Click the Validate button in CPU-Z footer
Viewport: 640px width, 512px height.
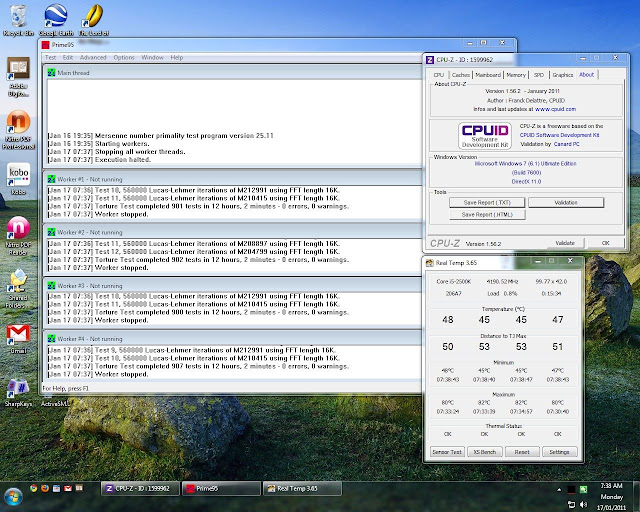pos(565,243)
